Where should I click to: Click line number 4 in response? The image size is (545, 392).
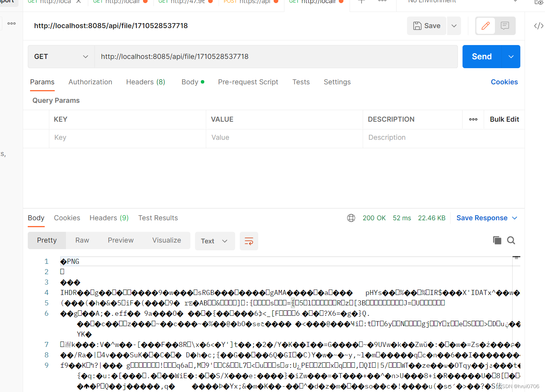47,293
